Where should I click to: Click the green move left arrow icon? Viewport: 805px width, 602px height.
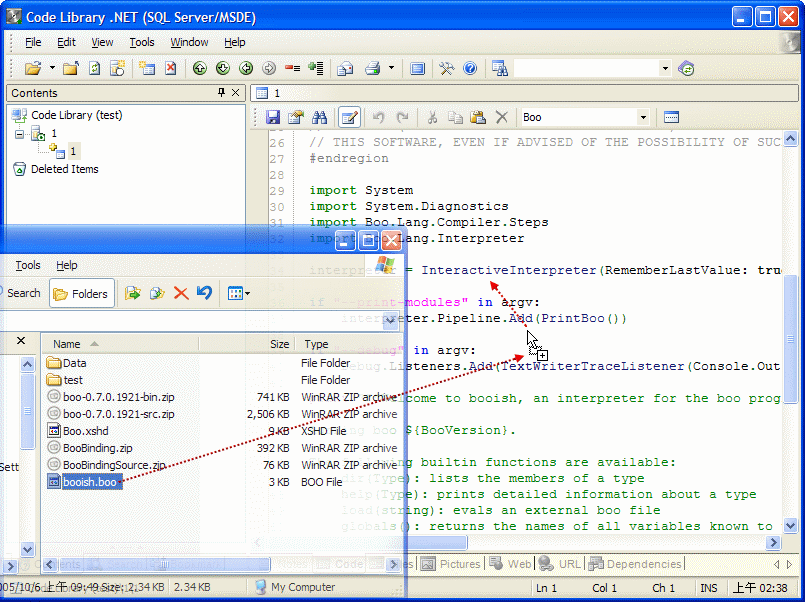coord(246,68)
